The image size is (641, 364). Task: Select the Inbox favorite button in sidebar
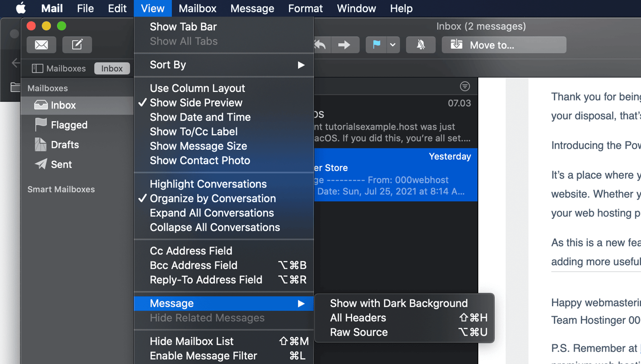click(x=112, y=68)
